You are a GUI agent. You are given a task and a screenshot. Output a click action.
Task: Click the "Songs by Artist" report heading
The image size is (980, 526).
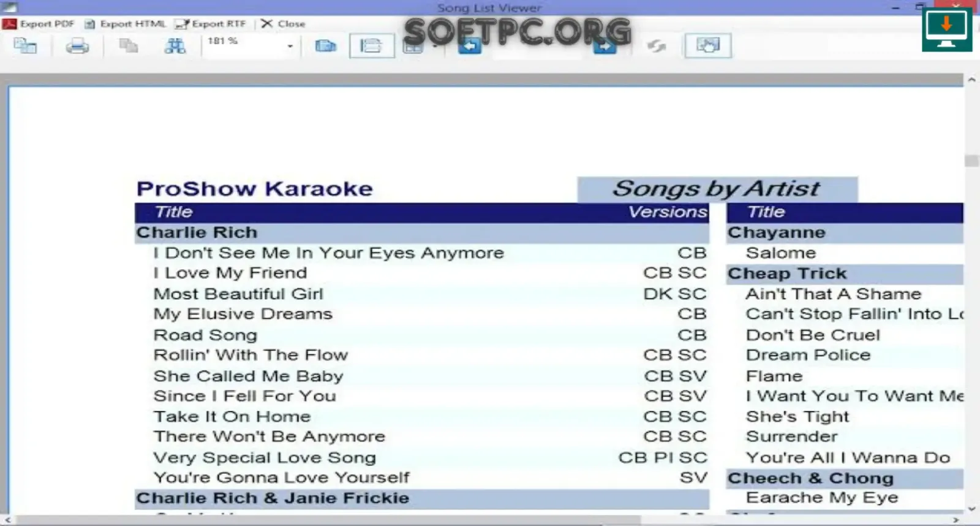[717, 189]
